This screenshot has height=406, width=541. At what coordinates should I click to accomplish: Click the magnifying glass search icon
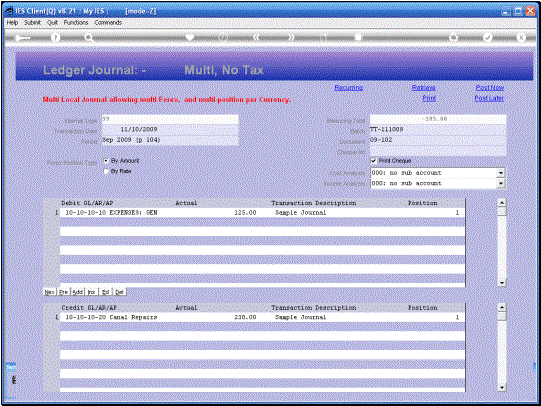pos(89,38)
